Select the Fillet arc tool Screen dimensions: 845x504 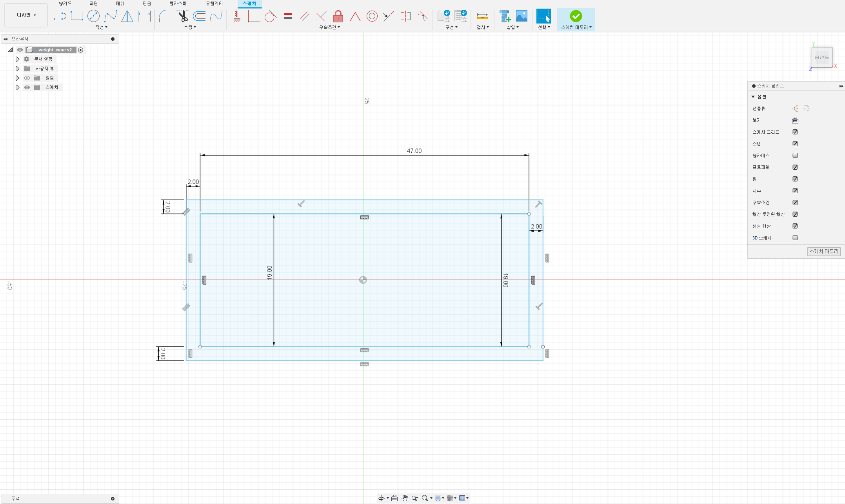pyautogui.click(x=165, y=16)
